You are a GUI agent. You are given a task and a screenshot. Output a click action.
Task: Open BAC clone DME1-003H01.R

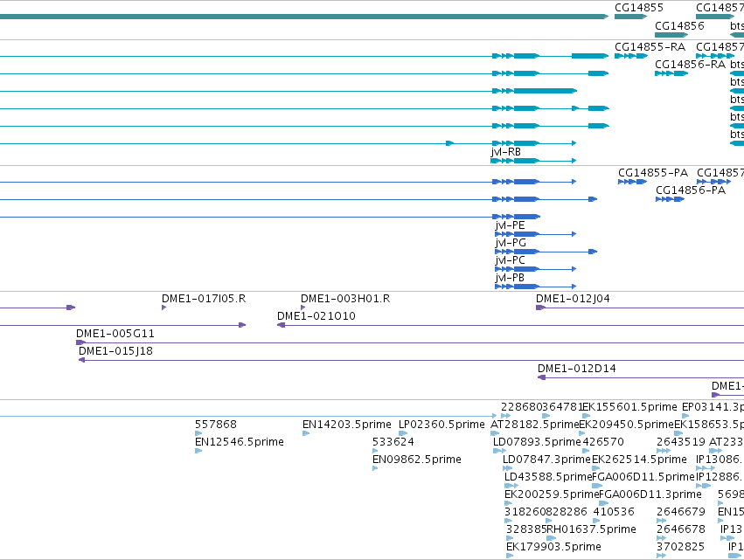tap(303, 308)
